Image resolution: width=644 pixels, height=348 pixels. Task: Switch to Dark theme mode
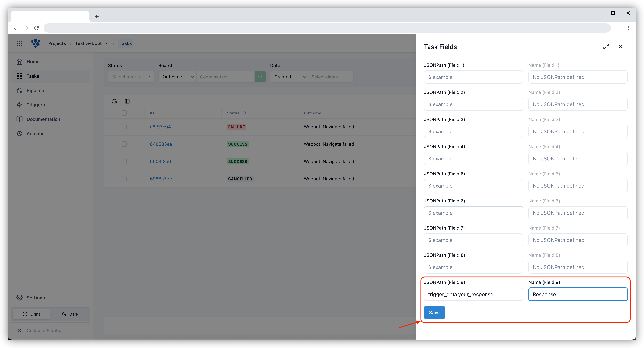click(x=70, y=314)
